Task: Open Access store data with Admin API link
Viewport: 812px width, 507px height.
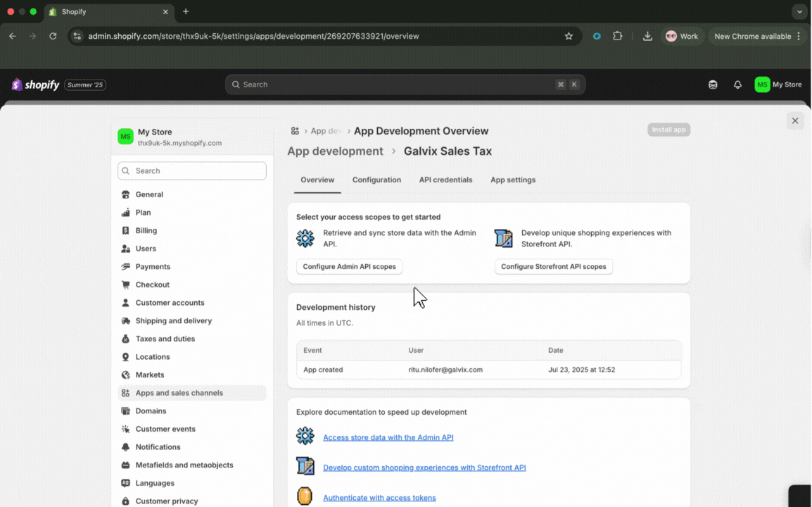Action: click(x=388, y=437)
